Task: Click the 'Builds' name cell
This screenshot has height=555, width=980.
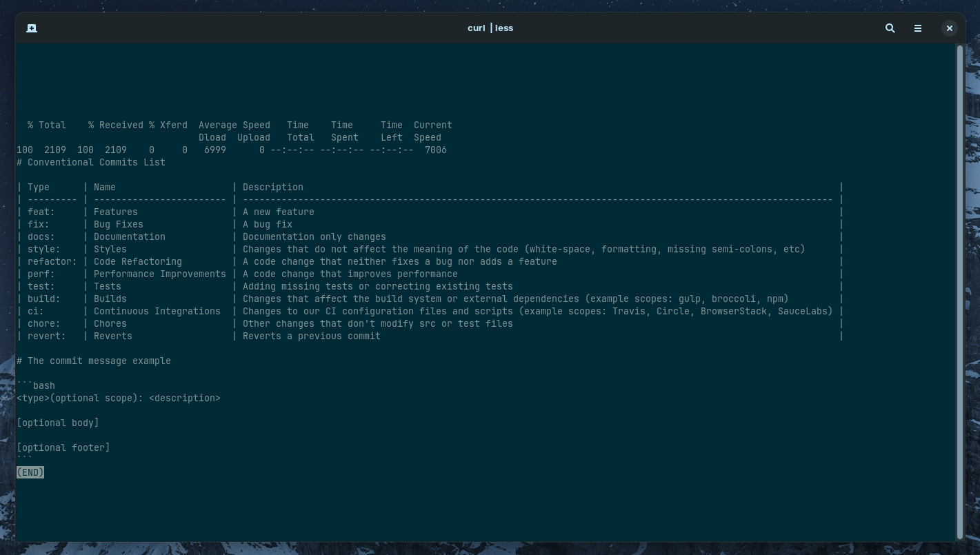Action: [x=110, y=299]
